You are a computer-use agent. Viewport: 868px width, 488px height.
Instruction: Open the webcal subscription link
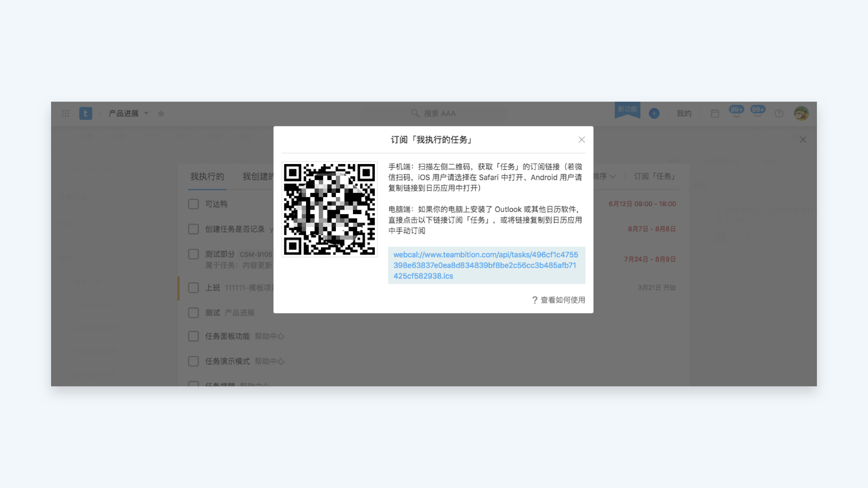click(x=486, y=265)
